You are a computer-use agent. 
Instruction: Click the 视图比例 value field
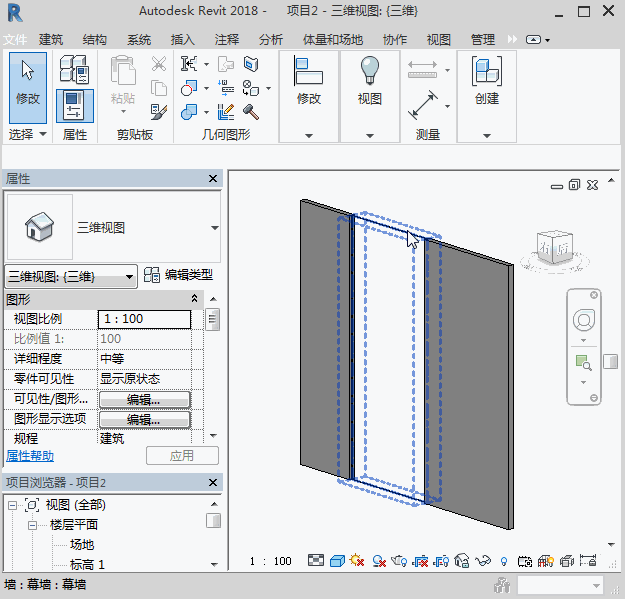click(144, 319)
